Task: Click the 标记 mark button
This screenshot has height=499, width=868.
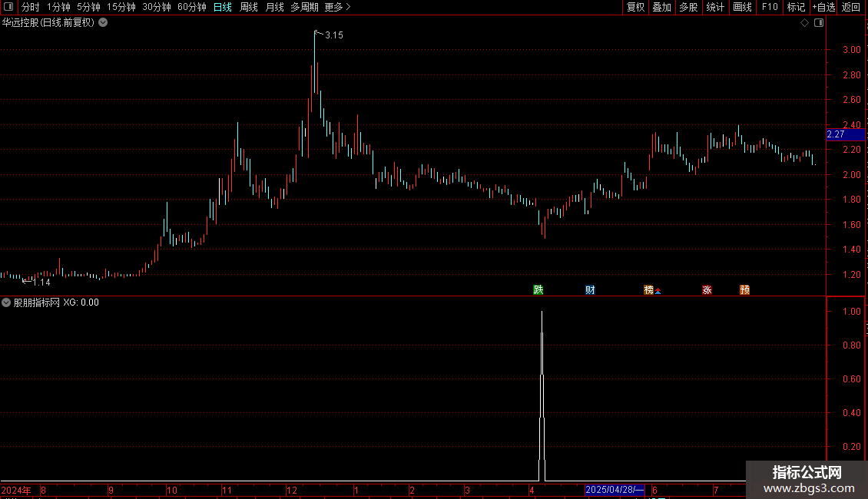Action: (796, 7)
